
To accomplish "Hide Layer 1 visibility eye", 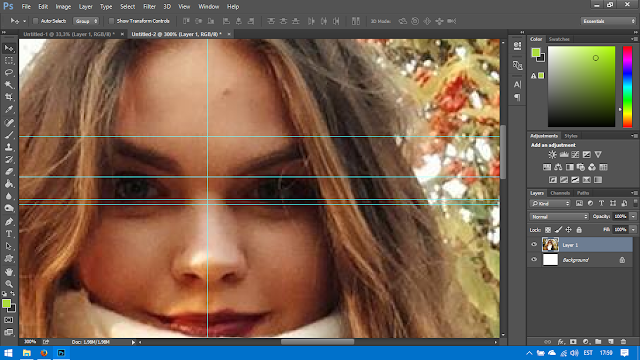I will pyautogui.click(x=534, y=244).
